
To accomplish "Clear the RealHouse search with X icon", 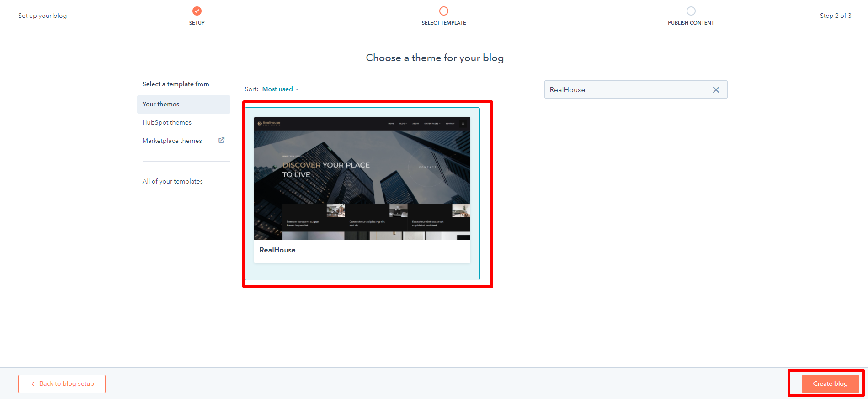I will [x=716, y=90].
